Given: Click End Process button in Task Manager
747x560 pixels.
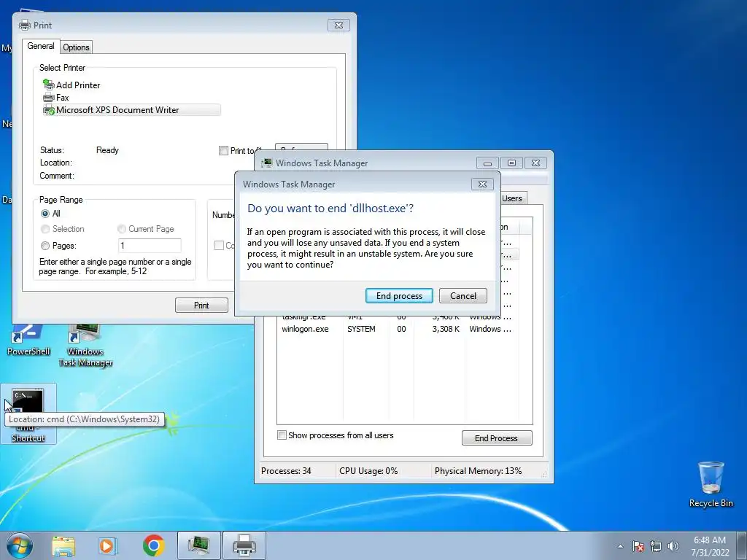Looking at the screenshot, I should tap(496, 438).
